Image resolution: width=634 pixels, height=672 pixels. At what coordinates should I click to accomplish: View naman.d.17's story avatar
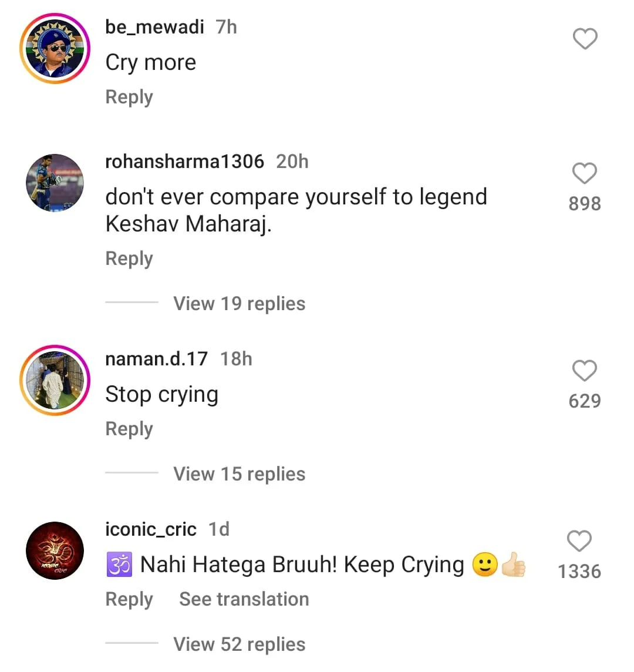coord(55,380)
